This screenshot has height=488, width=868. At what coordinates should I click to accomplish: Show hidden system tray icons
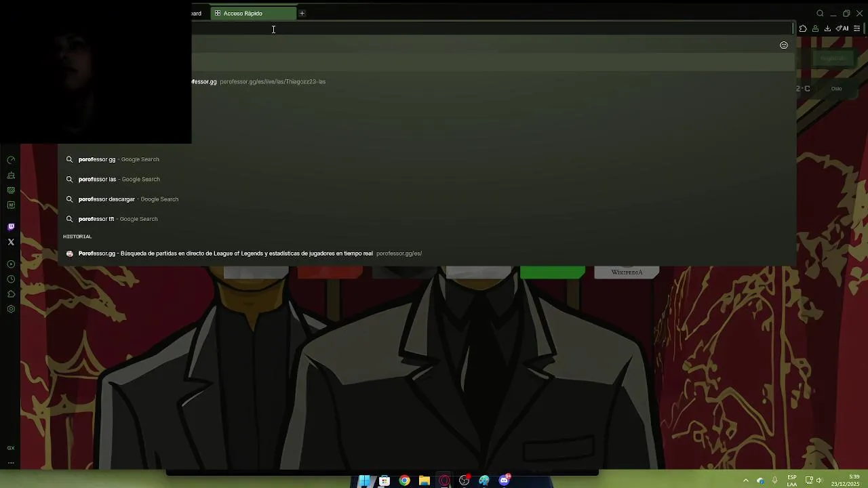point(746,481)
